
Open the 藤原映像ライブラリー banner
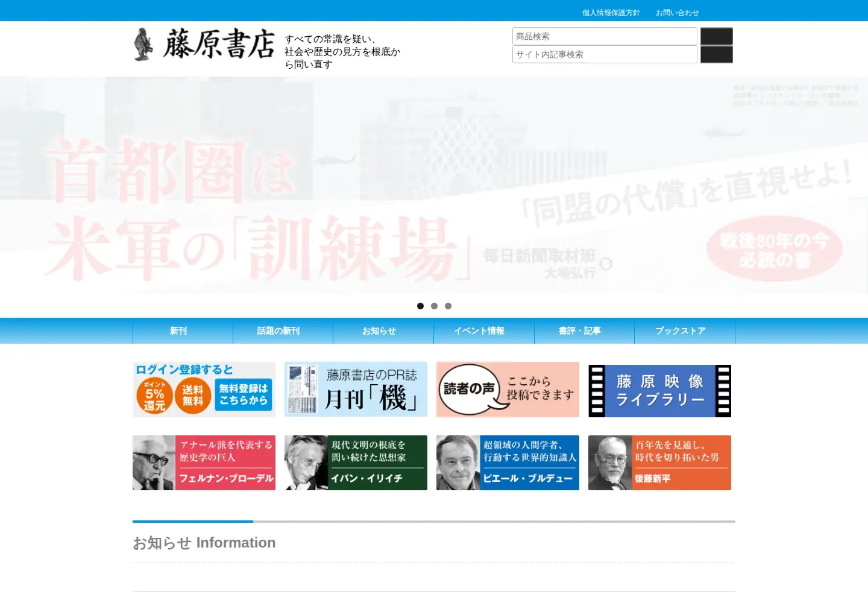(x=659, y=390)
